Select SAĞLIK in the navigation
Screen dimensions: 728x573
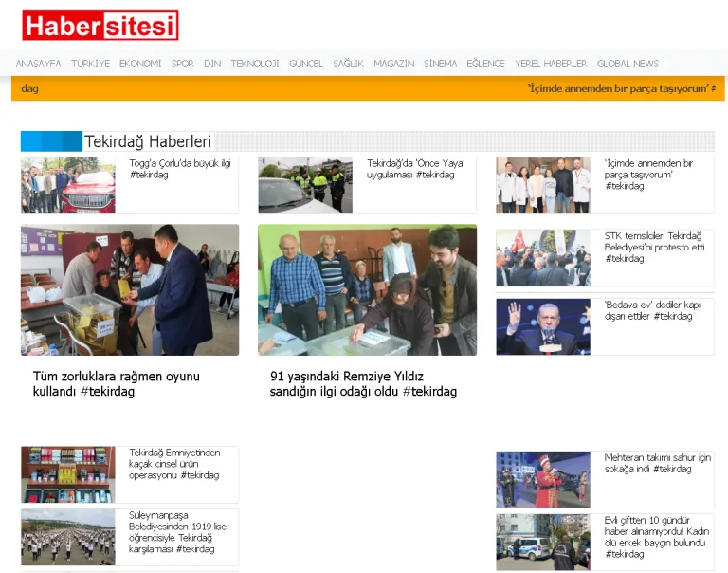348,64
